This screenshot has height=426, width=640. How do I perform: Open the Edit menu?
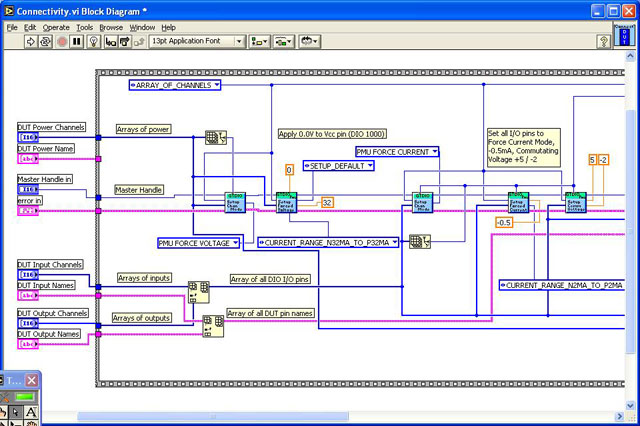tap(30, 27)
